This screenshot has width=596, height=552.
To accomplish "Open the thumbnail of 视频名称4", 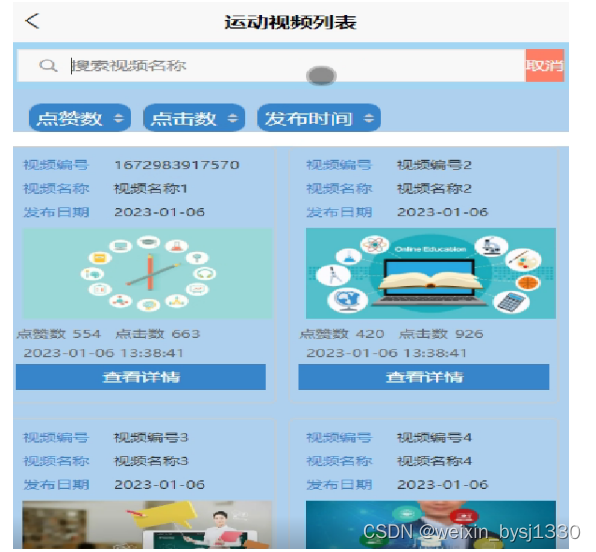I will [431, 525].
